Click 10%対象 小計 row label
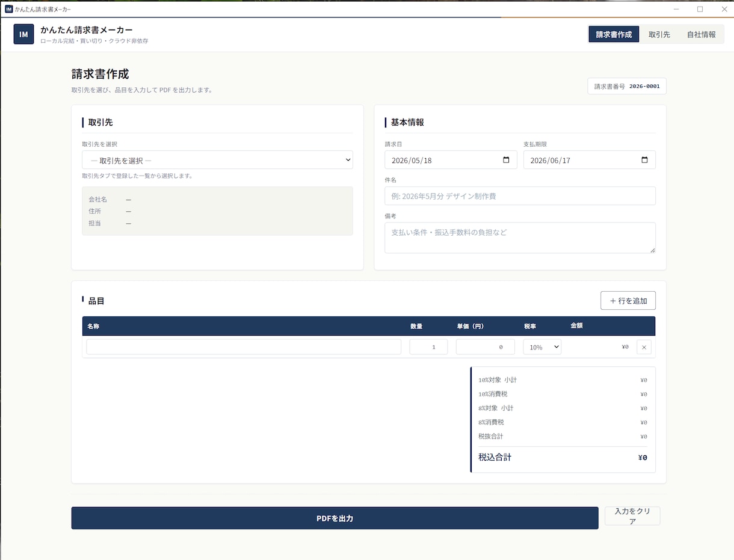This screenshot has width=734, height=560. click(x=498, y=380)
